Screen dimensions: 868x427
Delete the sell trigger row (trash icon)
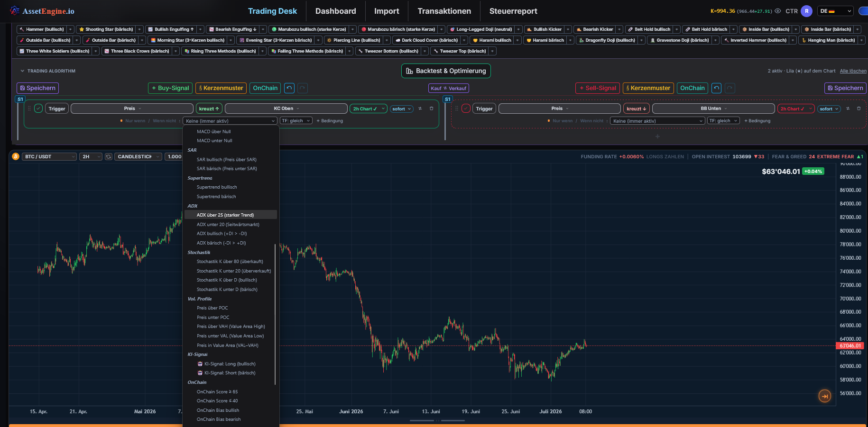coord(859,109)
